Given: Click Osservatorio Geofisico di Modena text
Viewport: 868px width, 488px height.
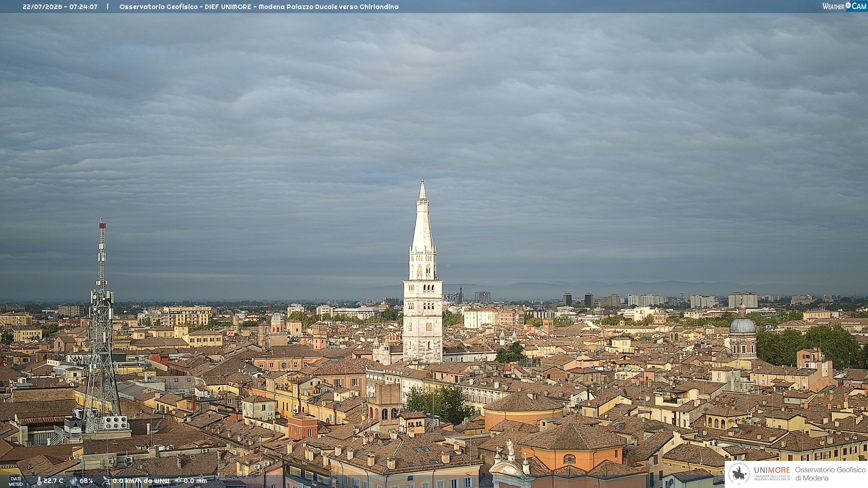Looking at the screenshot, I should click(x=830, y=474).
